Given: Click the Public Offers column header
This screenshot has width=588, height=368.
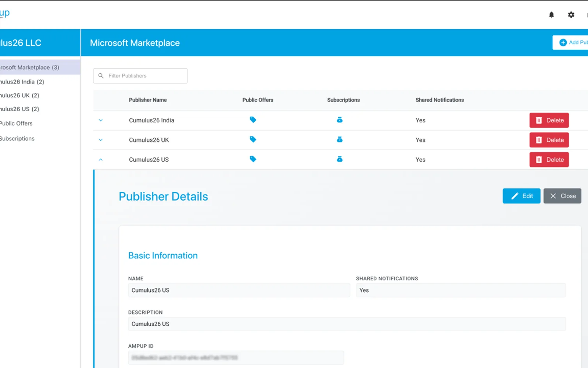Looking at the screenshot, I should point(258,100).
